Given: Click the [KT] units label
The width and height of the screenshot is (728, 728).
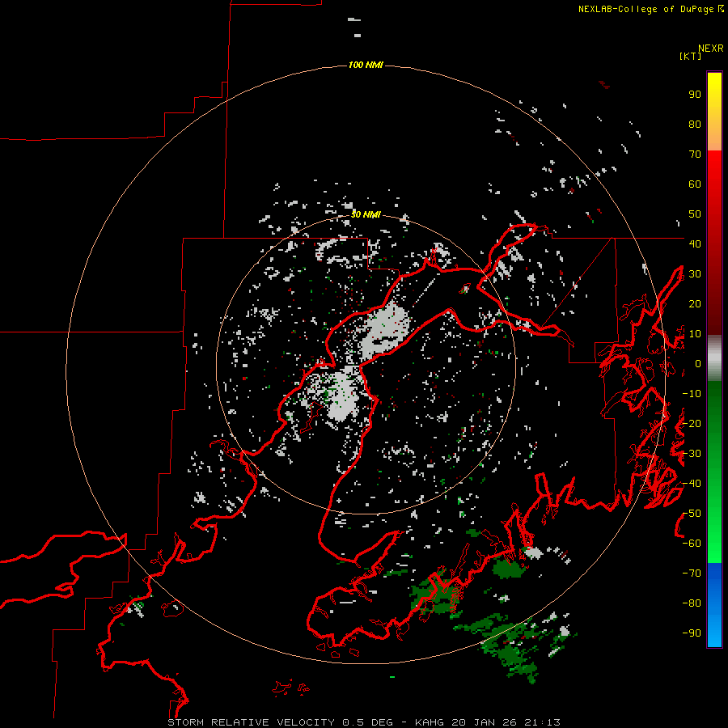Looking at the screenshot, I should click(691, 56).
